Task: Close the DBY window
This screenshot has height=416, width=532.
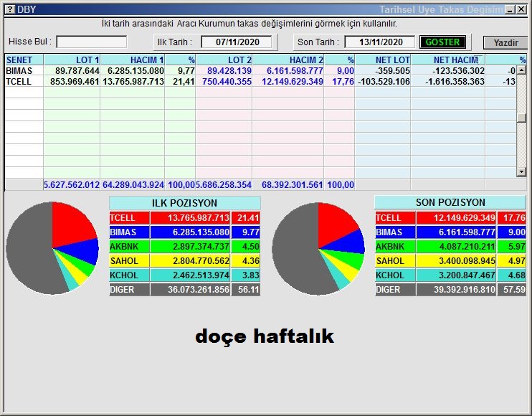Action: [521, 9]
